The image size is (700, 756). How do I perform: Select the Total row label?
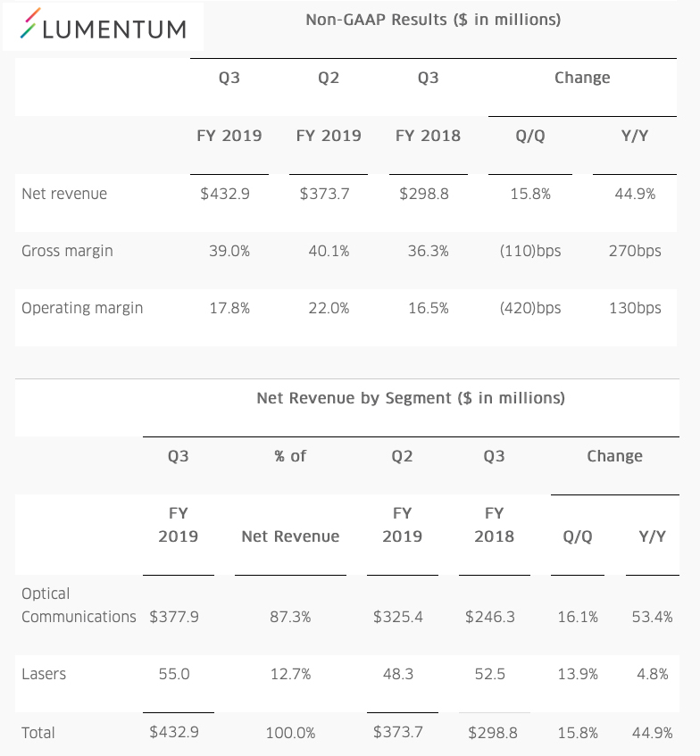point(38,733)
